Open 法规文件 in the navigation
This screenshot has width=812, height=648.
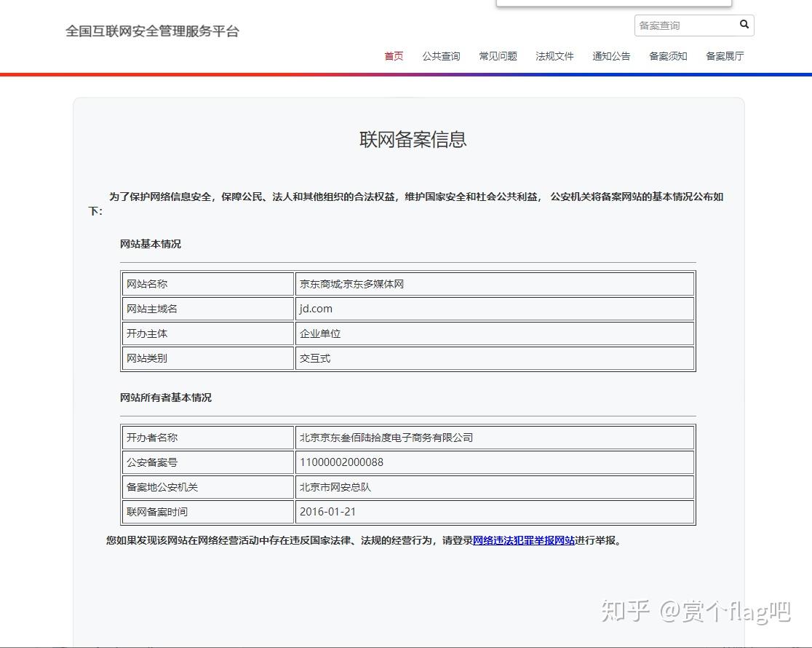tap(554, 56)
